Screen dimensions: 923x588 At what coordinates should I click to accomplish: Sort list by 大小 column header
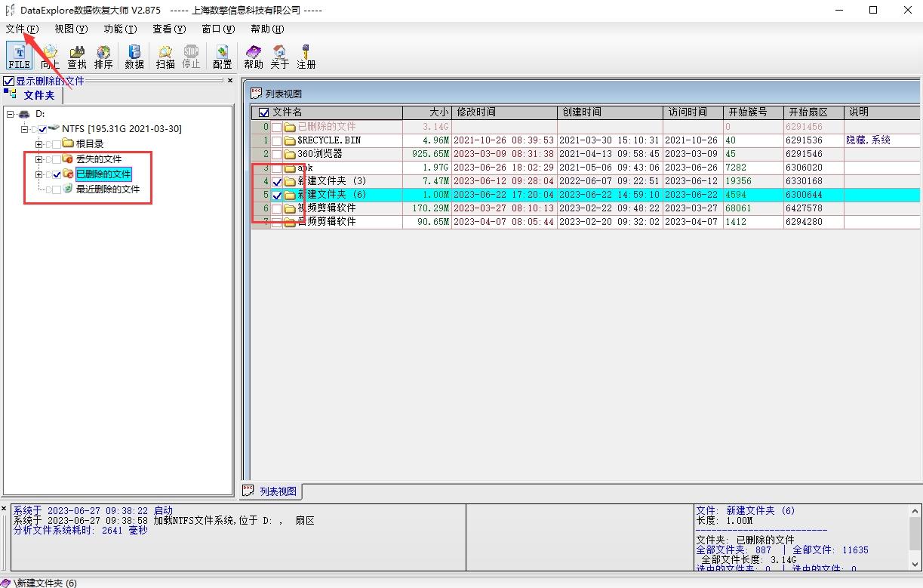(x=426, y=112)
